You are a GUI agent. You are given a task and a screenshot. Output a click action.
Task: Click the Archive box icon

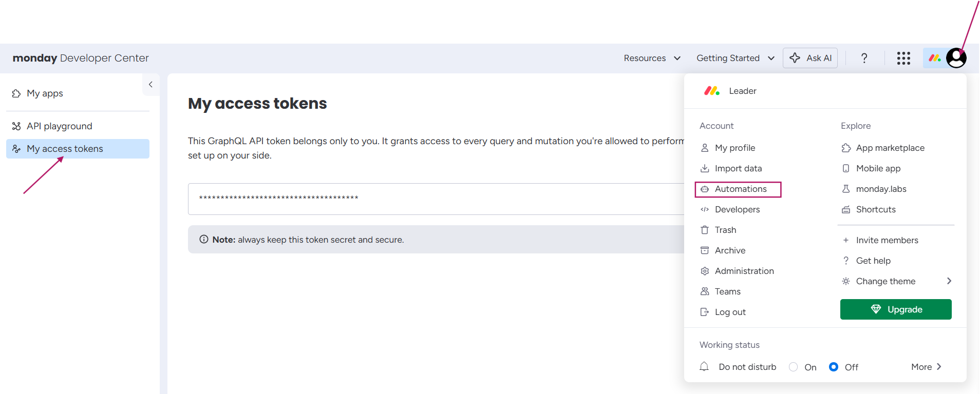[705, 250]
